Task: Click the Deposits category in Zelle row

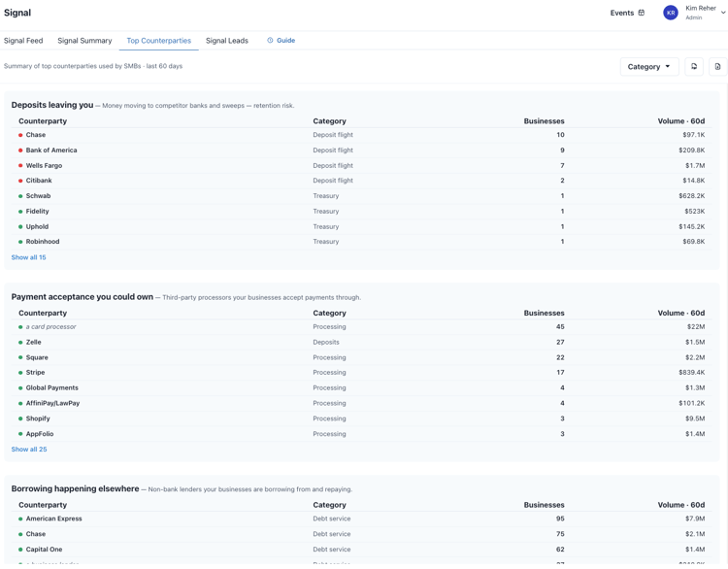Action: (326, 342)
